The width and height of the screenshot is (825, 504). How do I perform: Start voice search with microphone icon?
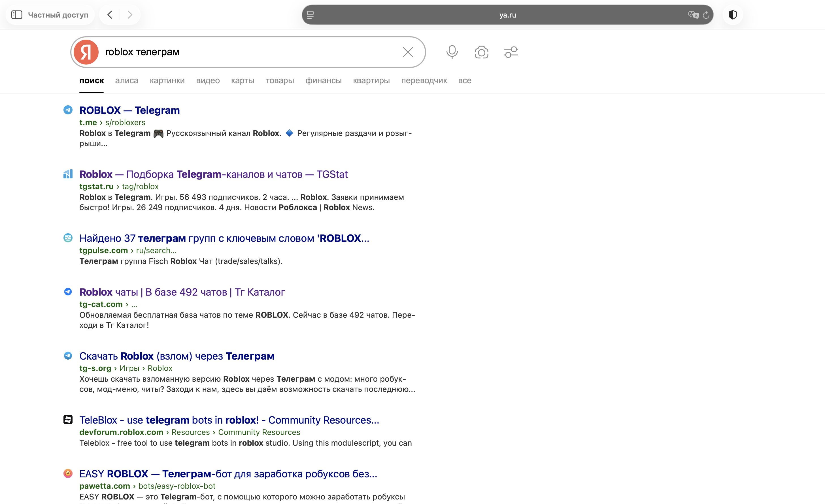click(452, 52)
